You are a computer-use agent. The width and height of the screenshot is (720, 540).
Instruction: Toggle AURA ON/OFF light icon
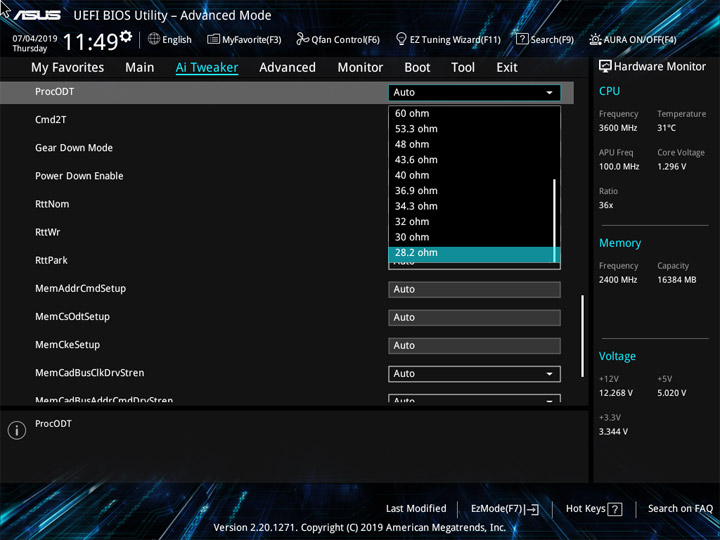[x=595, y=39]
